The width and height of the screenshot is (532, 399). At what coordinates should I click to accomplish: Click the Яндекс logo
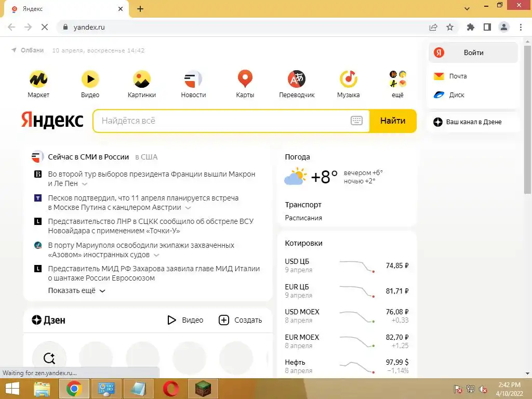[52, 120]
